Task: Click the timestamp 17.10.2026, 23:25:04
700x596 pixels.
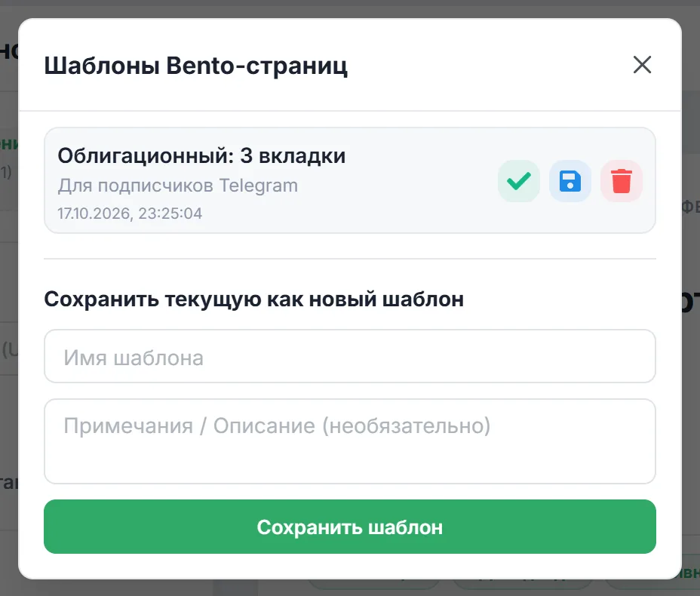Action: point(130,214)
